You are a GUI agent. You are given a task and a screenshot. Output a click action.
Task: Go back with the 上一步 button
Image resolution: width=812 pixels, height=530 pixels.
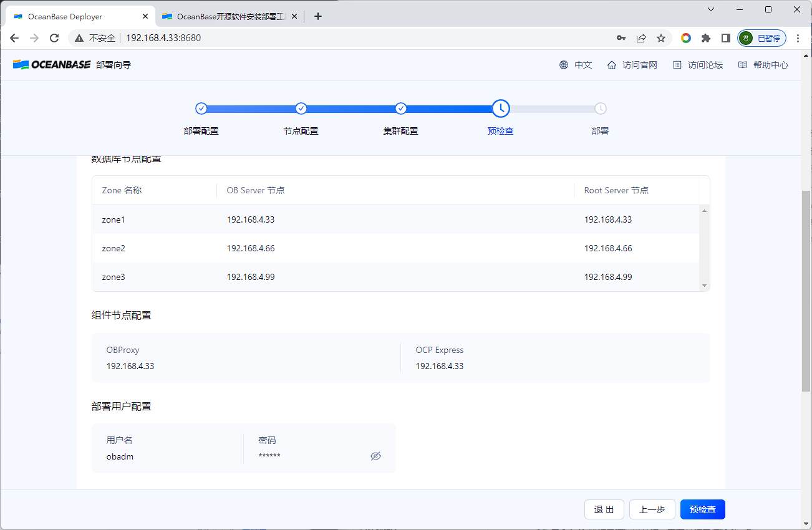pos(652,509)
